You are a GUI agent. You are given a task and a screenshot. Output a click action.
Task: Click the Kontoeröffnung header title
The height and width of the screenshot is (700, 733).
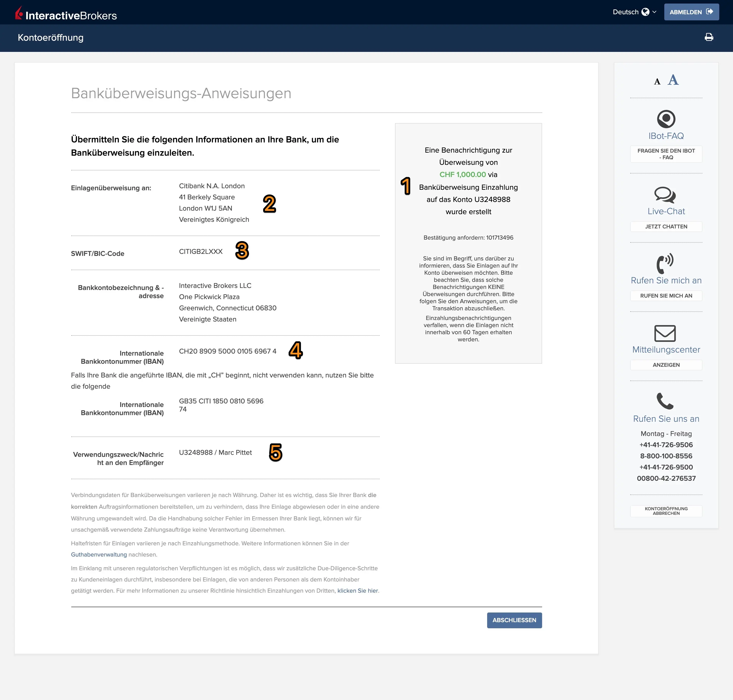pyautogui.click(x=51, y=38)
